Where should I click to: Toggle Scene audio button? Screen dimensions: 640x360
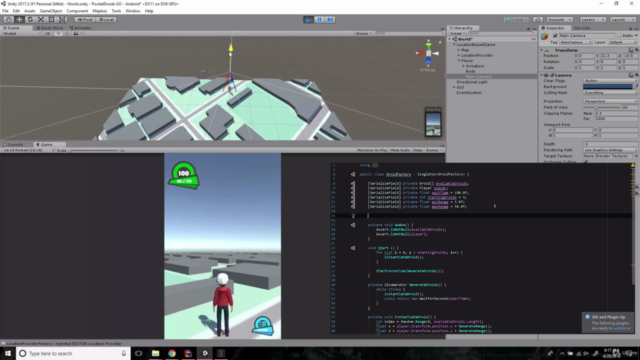click(67, 33)
